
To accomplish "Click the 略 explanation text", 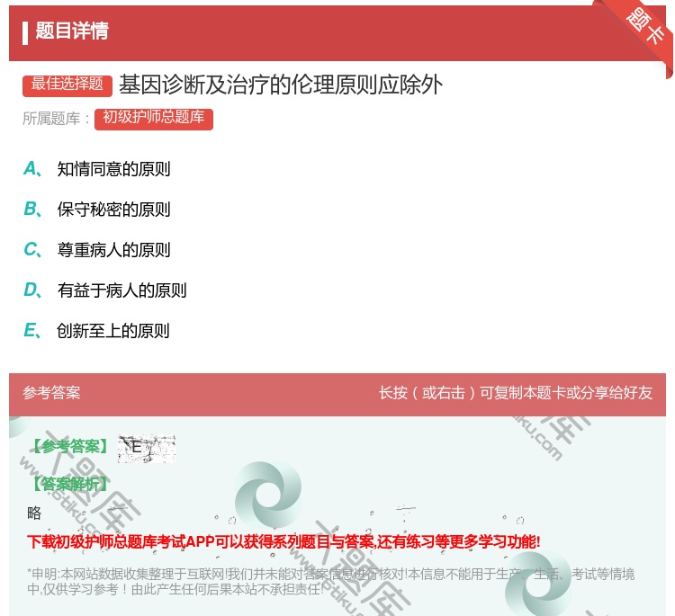I will point(34,513).
